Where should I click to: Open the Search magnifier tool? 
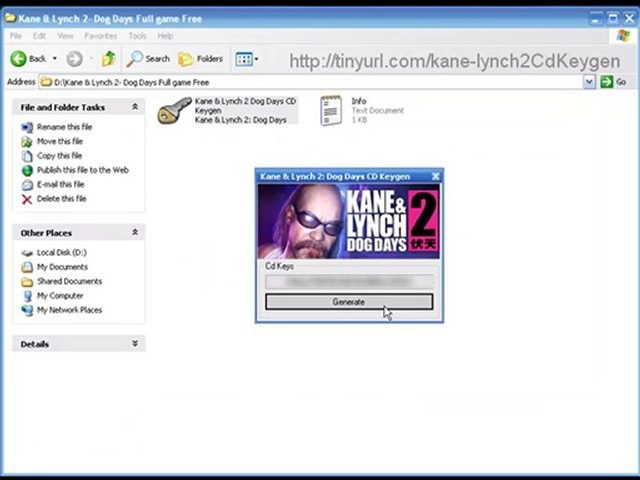click(148, 59)
